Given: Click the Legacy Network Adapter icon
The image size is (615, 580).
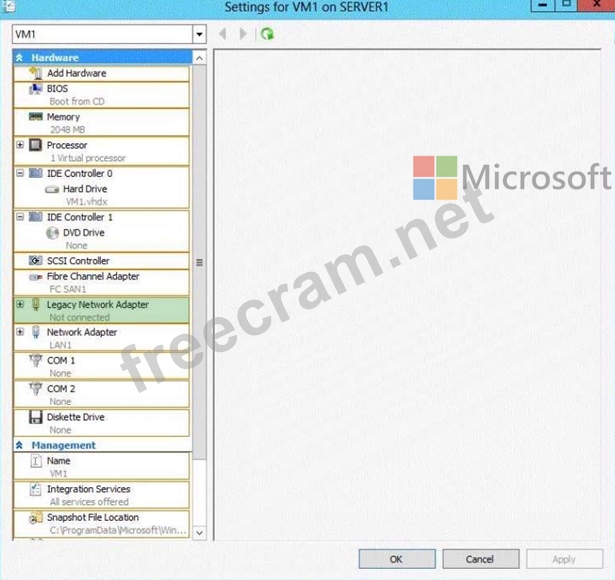Looking at the screenshot, I should tap(36, 304).
